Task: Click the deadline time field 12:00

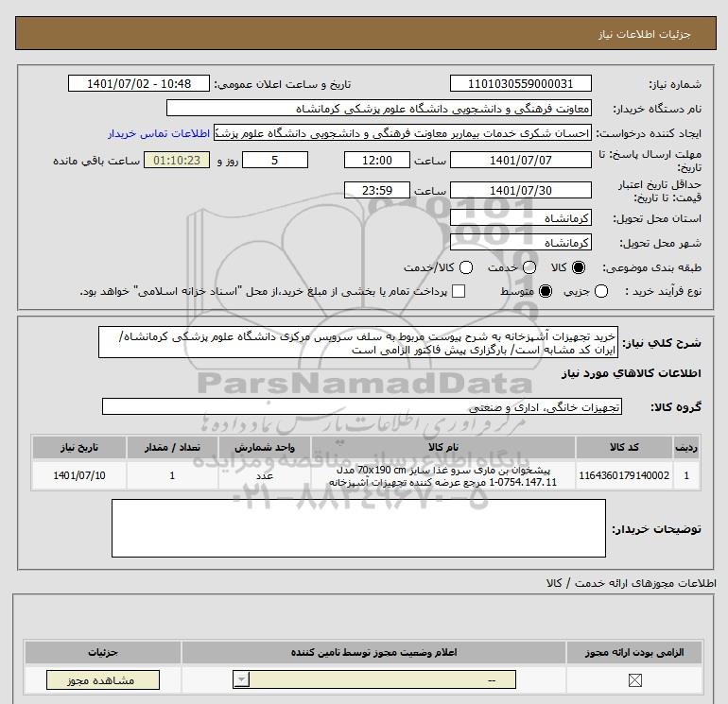Action: [377, 160]
